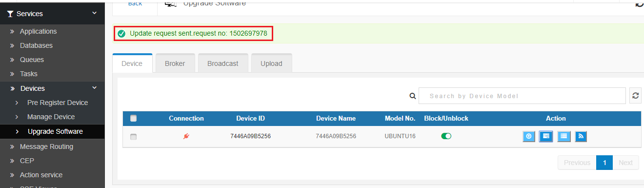Switch to the Broker tab
The width and height of the screenshot is (644, 188).
pyautogui.click(x=175, y=63)
